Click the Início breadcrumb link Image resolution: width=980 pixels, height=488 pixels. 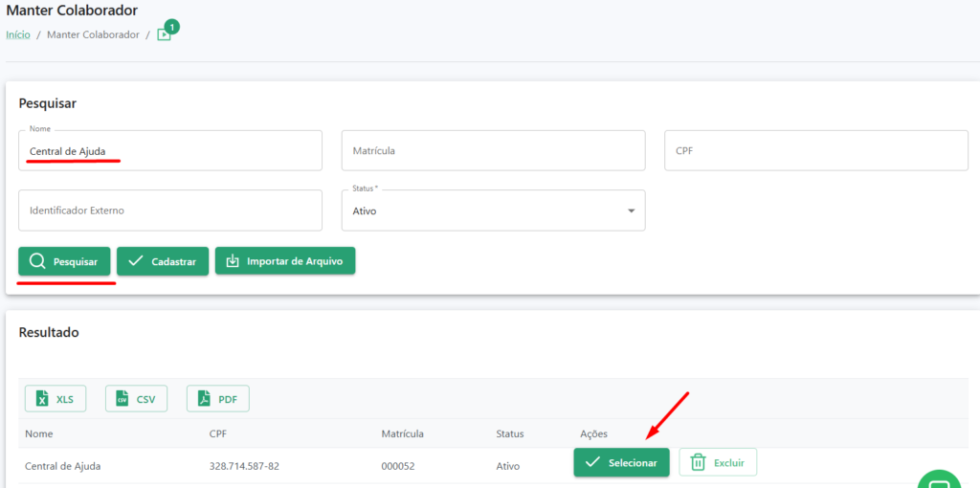18,35
